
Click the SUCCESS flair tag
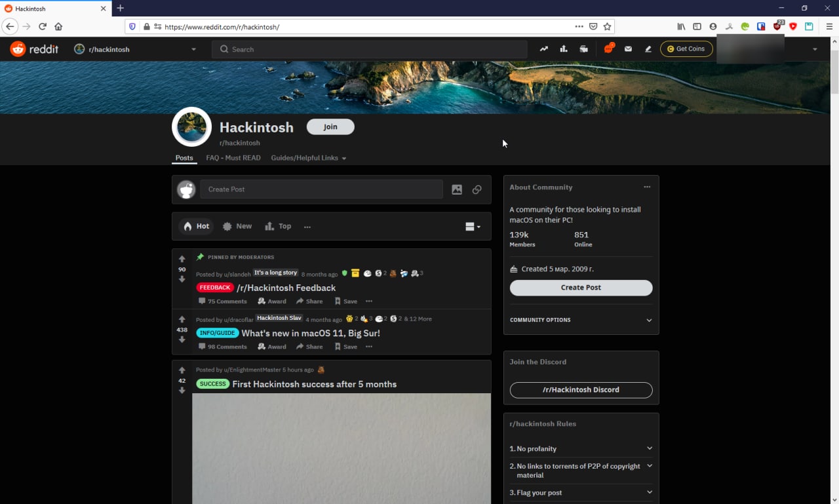212,384
